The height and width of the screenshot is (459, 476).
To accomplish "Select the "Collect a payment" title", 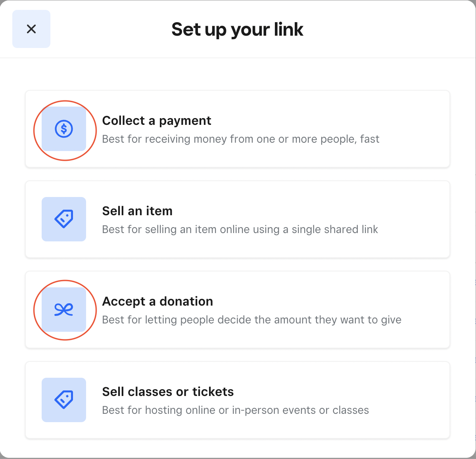I will click(x=157, y=120).
